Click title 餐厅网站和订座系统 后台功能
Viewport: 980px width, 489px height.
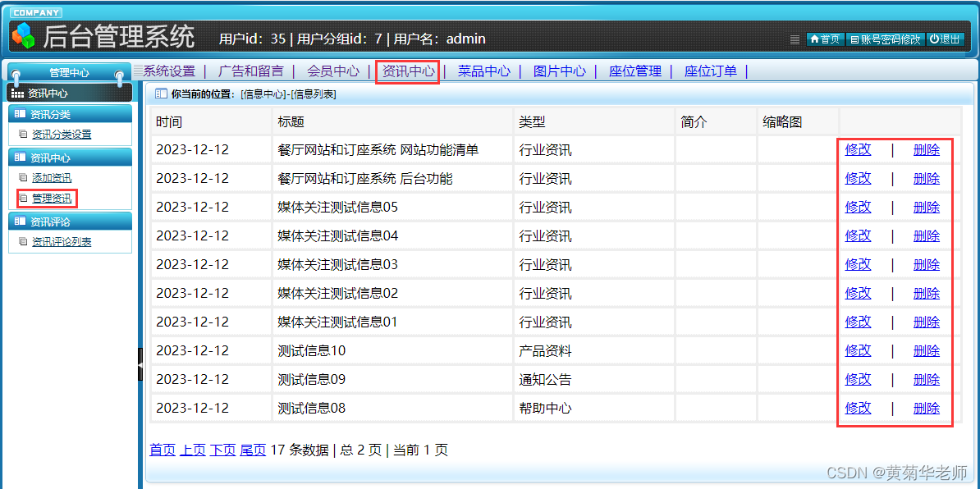(365, 179)
